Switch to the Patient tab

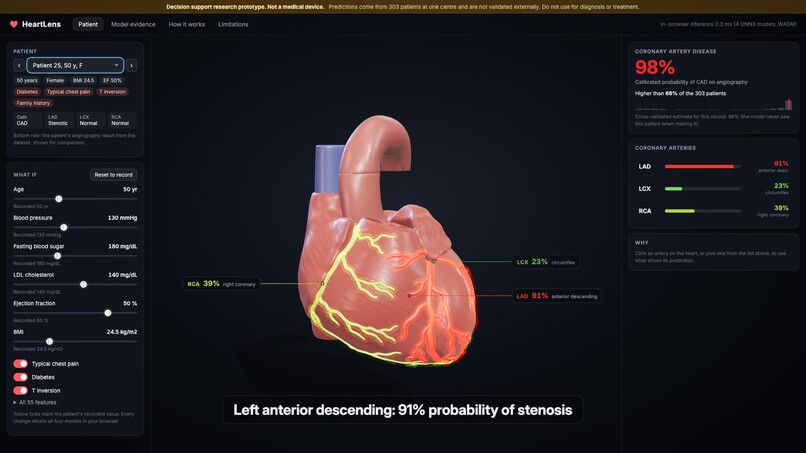pyautogui.click(x=88, y=24)
